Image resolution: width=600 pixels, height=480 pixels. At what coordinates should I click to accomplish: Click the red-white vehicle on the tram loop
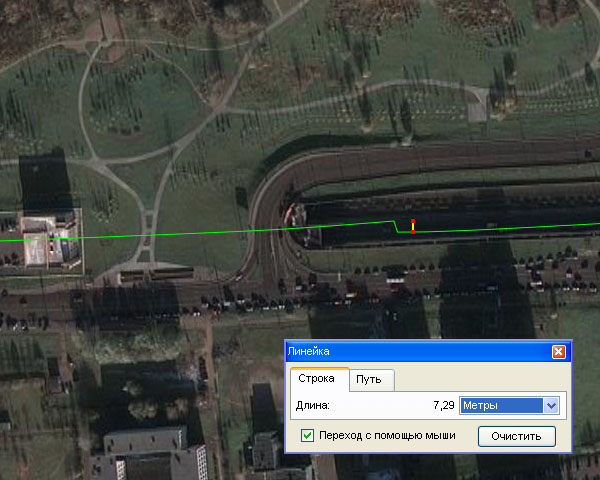click(290, 213)
